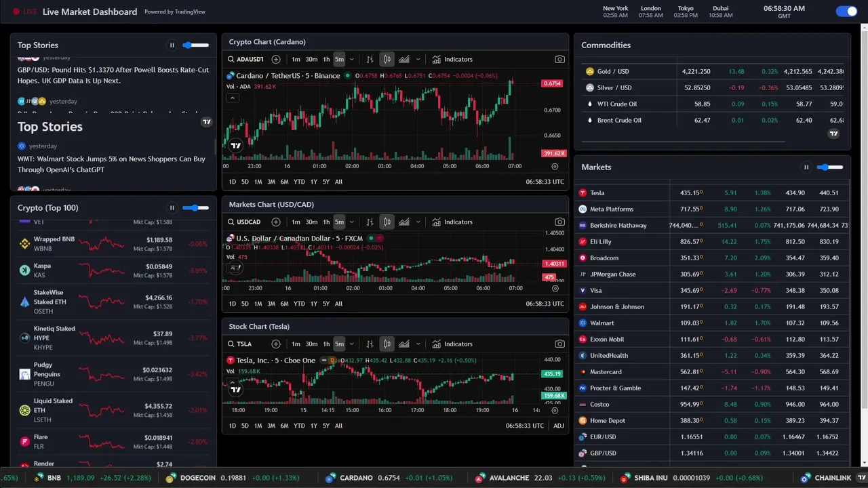Image resolution: width=868 pixels, height=488 pixels.
Task: Add compare symbol on USD/CAD chart
Action: point(276,222)
